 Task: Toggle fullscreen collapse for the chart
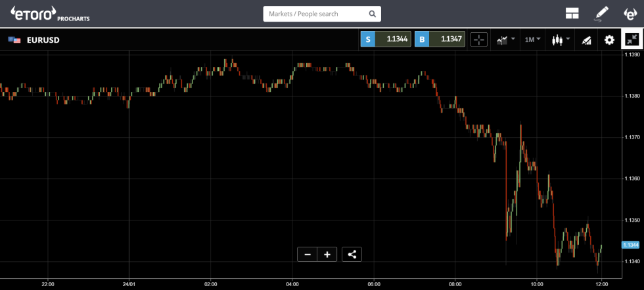tap(632, 40)
